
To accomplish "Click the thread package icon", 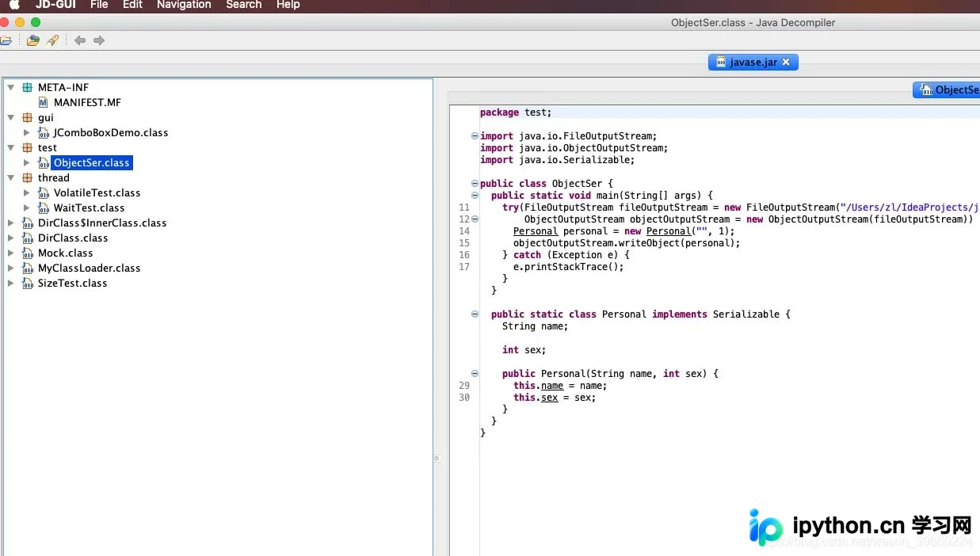I will coord(28,177).
